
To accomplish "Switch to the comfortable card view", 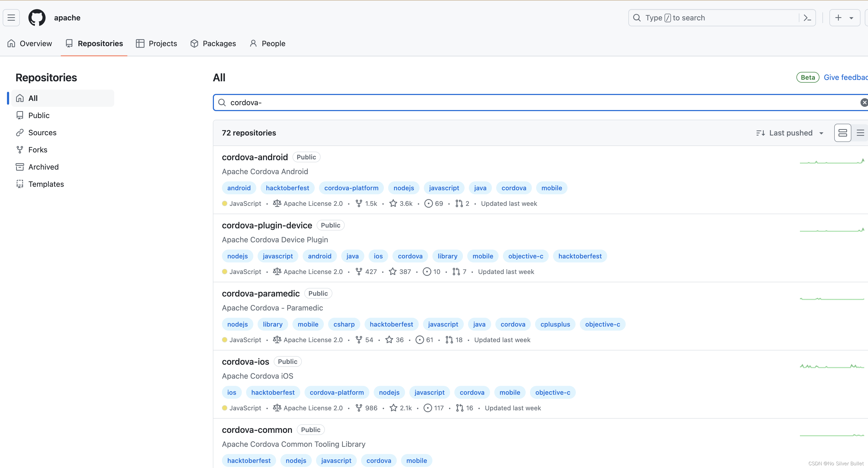I will 842,133.
